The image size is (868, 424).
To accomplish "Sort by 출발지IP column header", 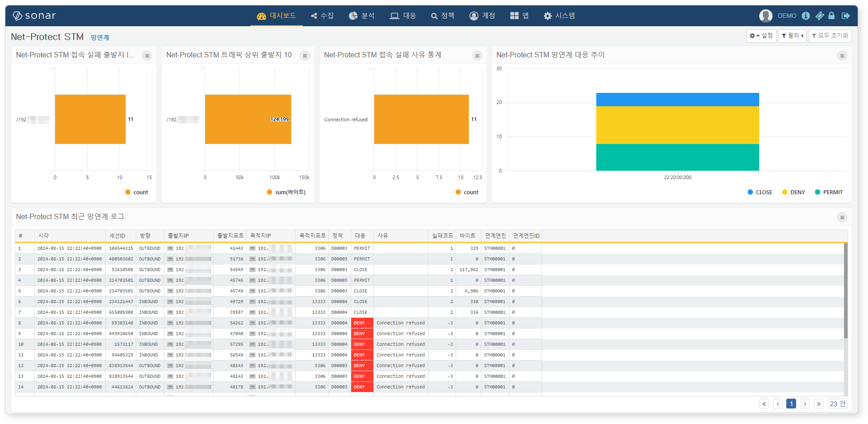I will tap(189, 236).
